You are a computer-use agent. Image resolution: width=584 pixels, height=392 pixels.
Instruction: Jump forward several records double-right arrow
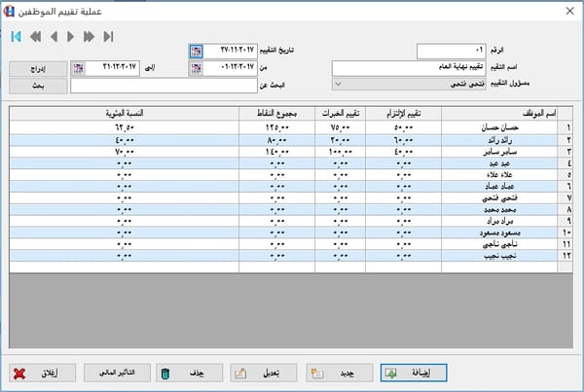pos(89,37)
